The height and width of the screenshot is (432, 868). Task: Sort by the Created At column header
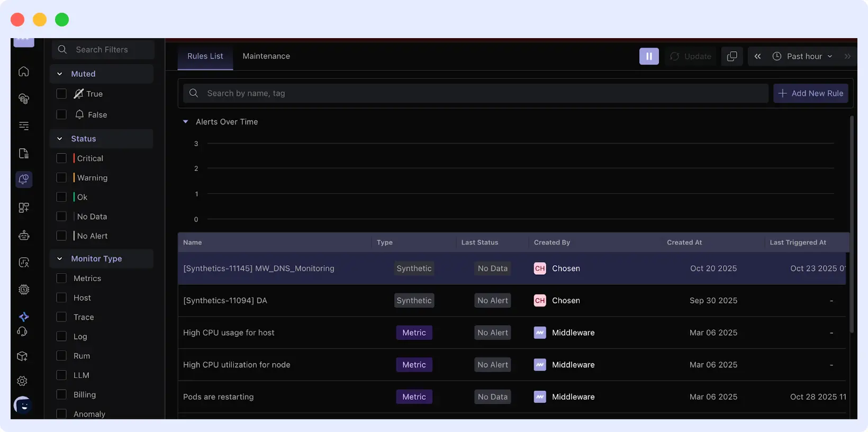point(684,242)
